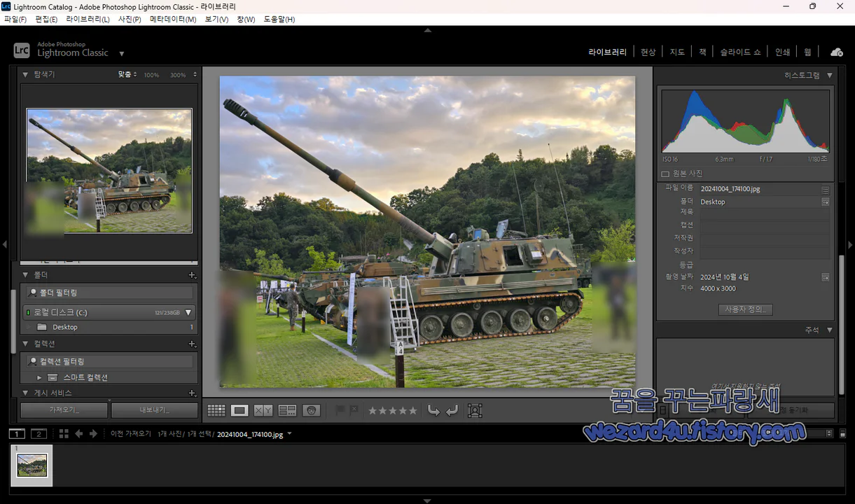Click the 내보내기 export button

click(154, 410)
